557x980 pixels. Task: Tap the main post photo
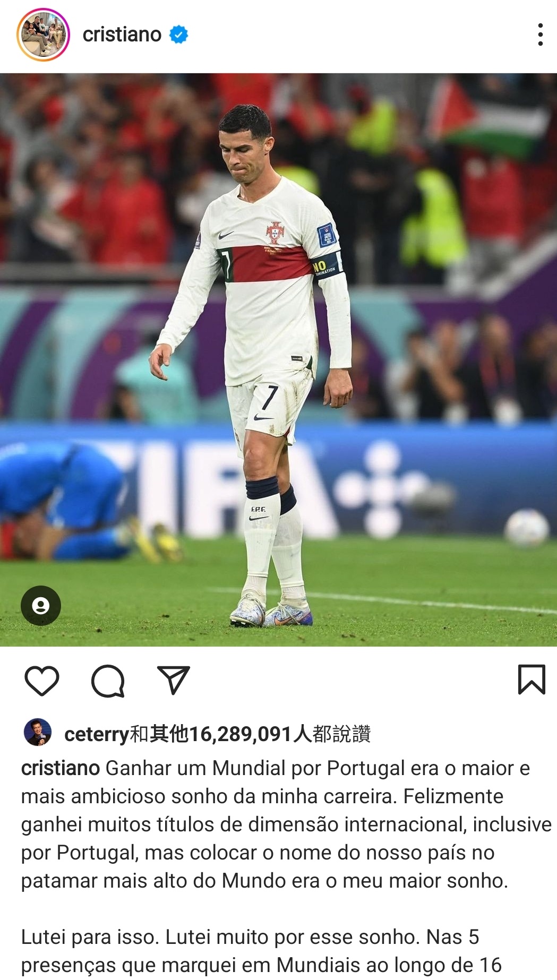point(278,360)
